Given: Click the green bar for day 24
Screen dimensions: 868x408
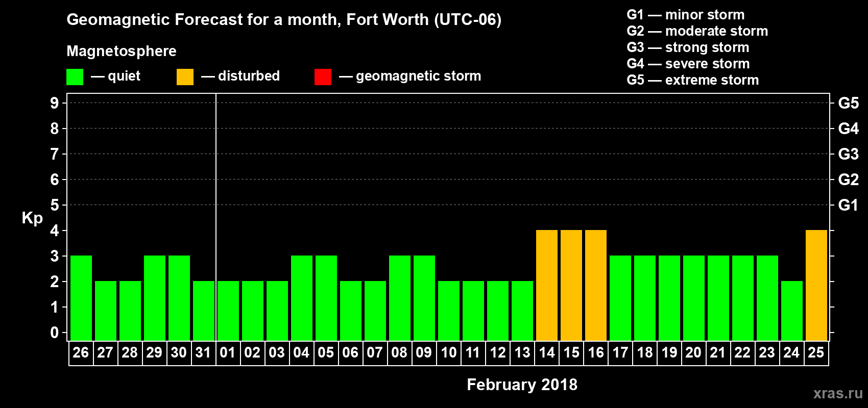Looking at the screenshot, I should point(792,311).
